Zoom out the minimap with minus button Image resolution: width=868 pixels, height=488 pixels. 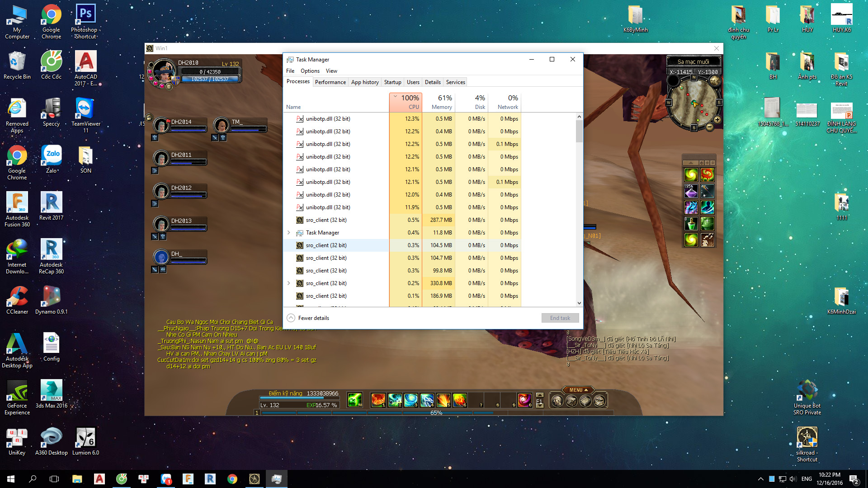point(709,127)
